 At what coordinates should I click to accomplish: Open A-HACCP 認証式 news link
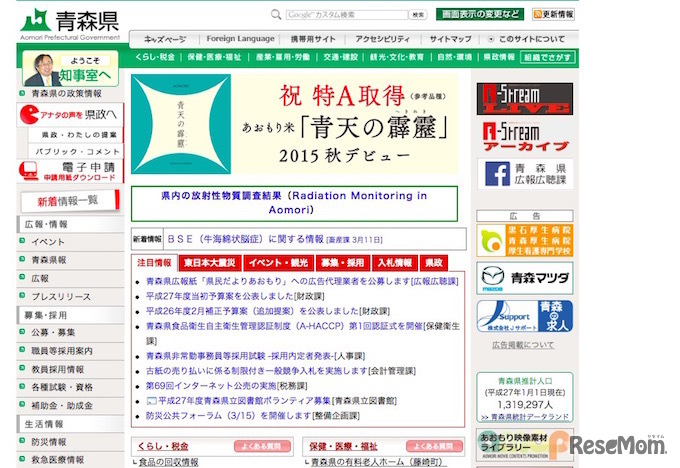click(284, 326)
